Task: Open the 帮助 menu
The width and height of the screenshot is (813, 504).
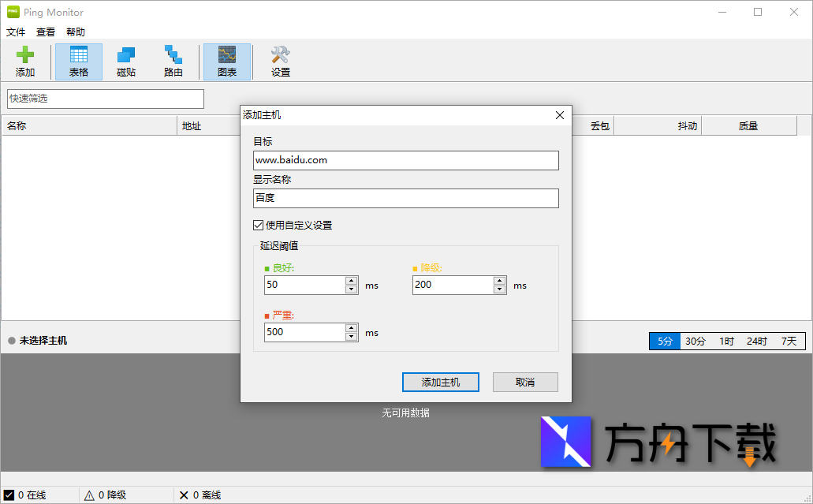Action: coord(75,32)
